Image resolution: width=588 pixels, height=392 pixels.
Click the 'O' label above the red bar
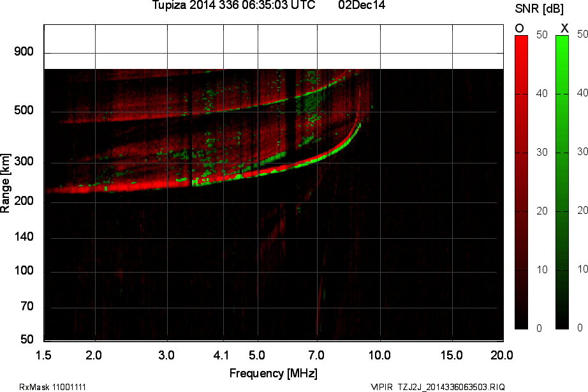click(x=519, y=28)
